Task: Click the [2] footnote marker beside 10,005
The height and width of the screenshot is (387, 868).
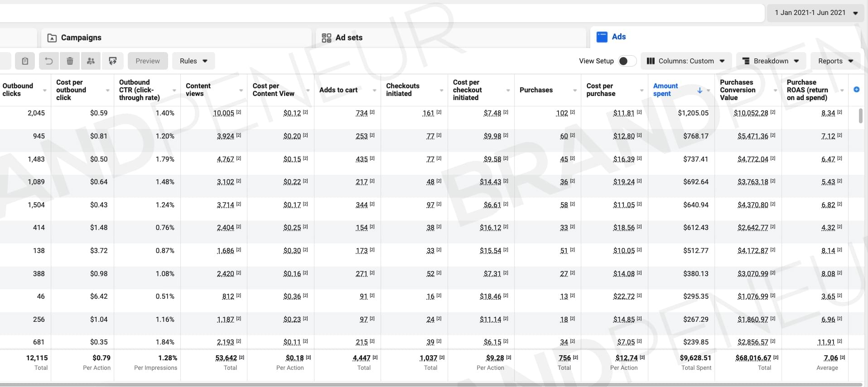Action: click(239, 112)
